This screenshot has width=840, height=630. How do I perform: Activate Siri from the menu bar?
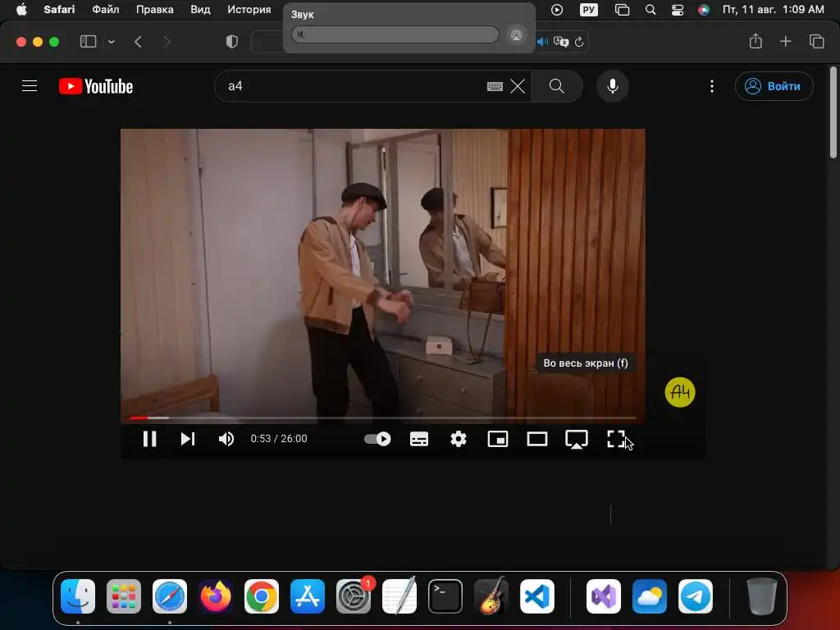[703, 10]
